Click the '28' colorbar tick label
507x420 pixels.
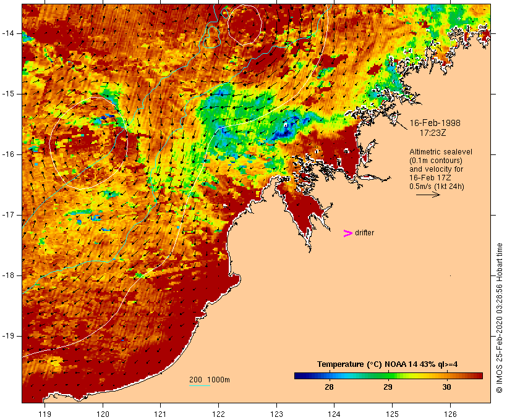329,387
